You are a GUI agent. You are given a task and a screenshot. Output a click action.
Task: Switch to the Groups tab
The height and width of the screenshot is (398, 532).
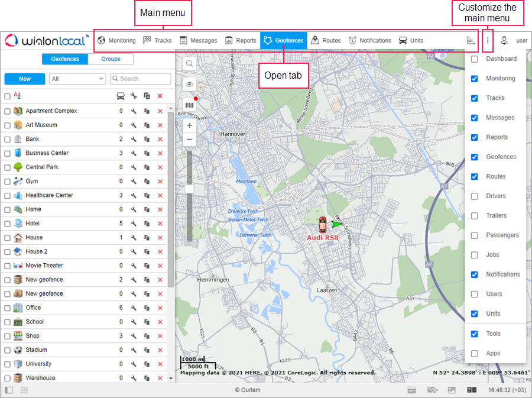tap(111, 59)
